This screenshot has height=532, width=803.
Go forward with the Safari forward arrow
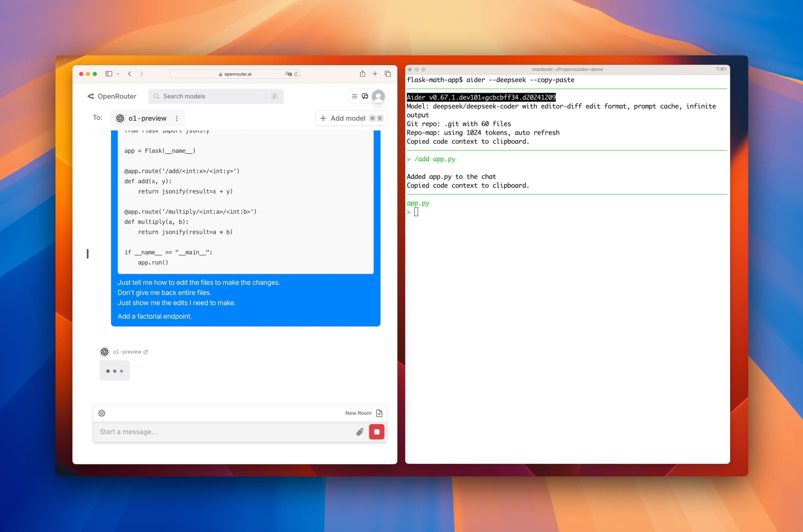point(141,74)
